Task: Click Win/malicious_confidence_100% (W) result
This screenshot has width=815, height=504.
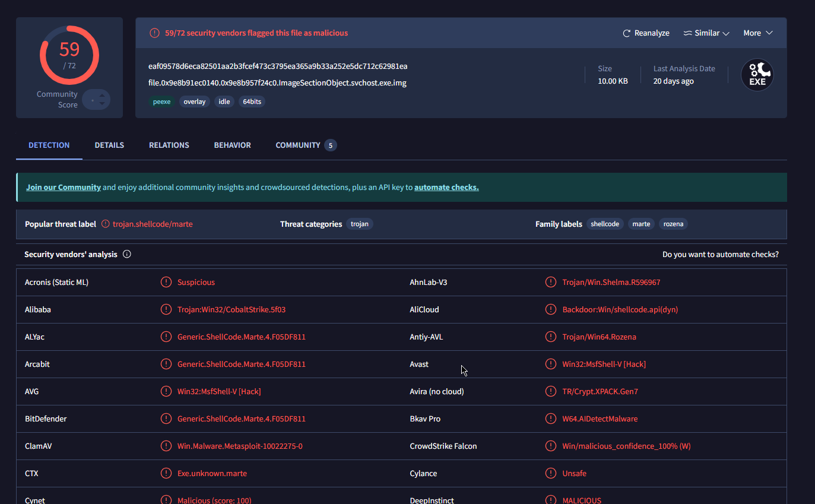Action: pos(627,446)
